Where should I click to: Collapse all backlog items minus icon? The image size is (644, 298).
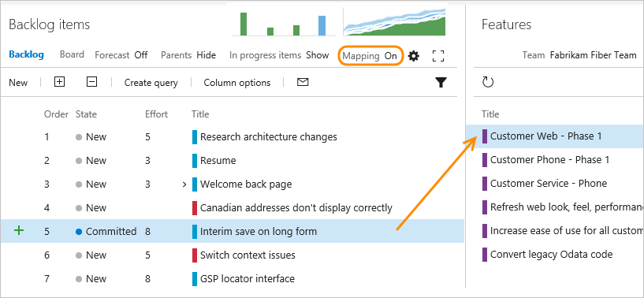point(92,82)
